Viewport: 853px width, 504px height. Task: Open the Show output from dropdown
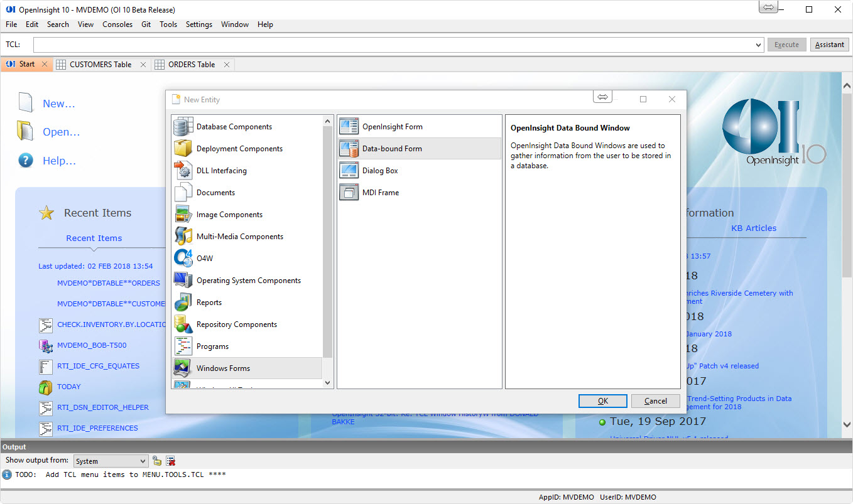pos(143,461)
